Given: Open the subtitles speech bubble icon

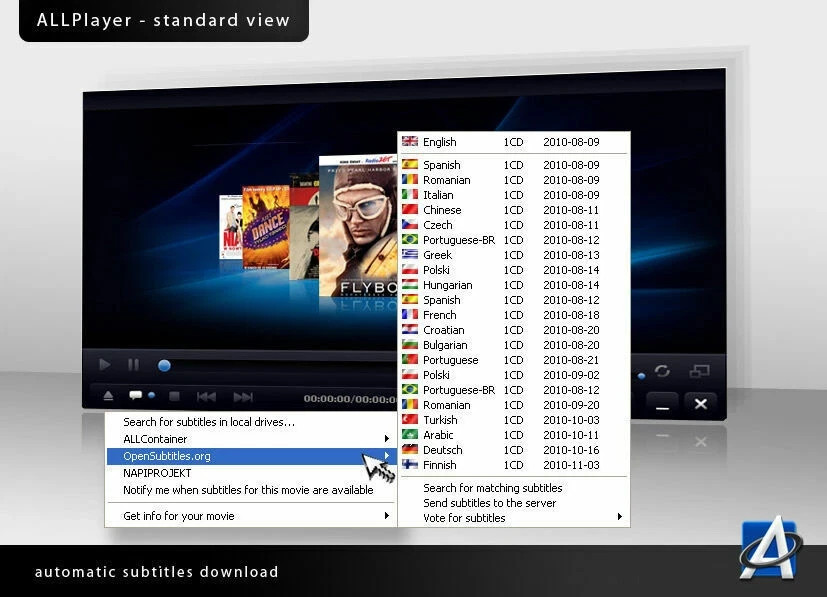Looking at the screenshot, I should pos(136,395).
